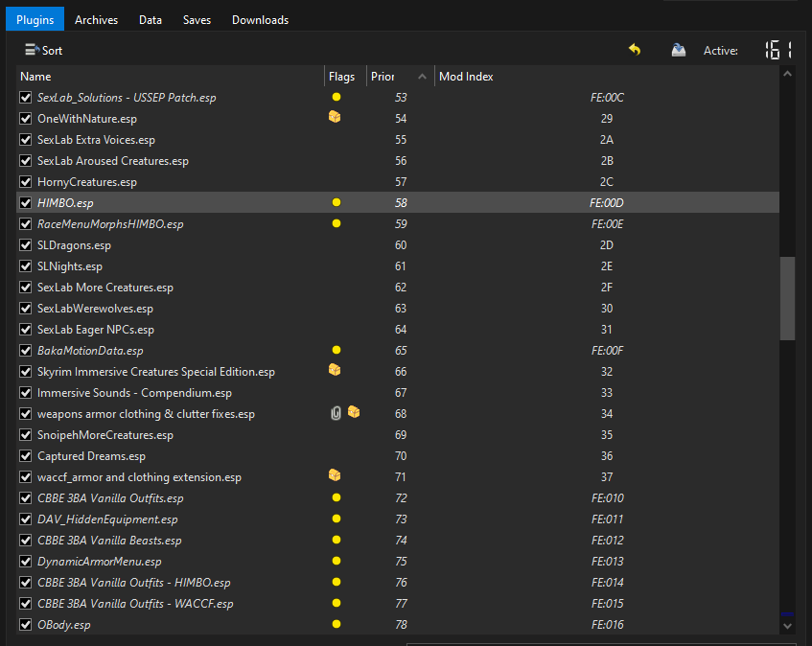The width and height of the screenshot is (812, 646).
Task: Click yellow flag of CBBE 3BA Vanilla Beasts.esp
Action: 336,540
